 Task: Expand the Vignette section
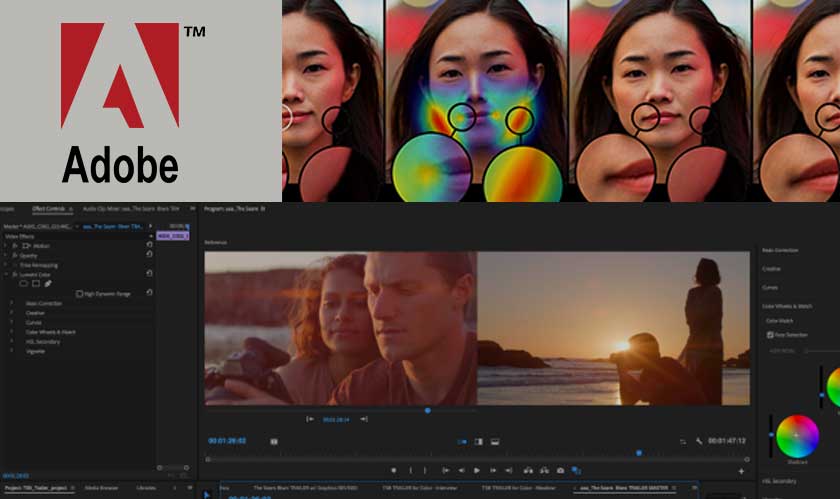[12, 351]
